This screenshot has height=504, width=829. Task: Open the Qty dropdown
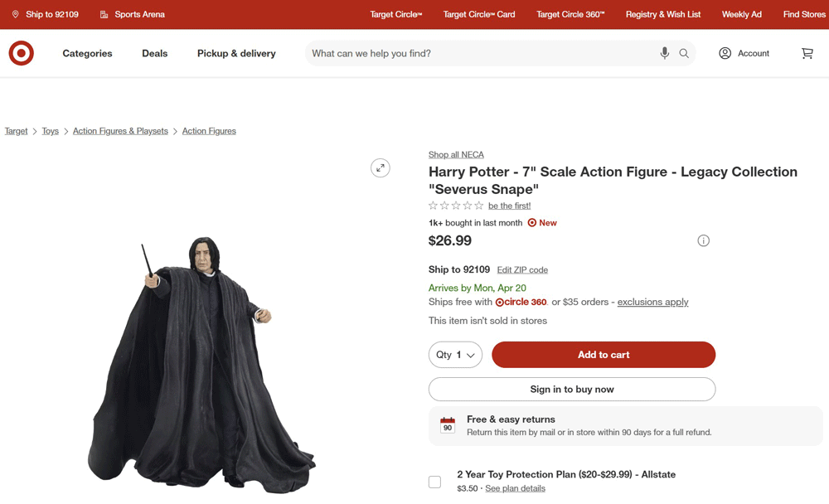(455, 354)
